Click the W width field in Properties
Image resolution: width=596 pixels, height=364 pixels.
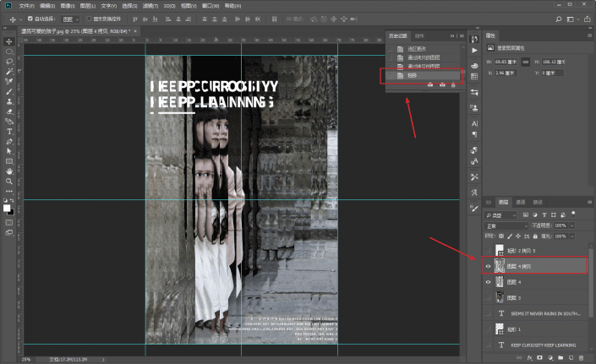pos(506,62)
